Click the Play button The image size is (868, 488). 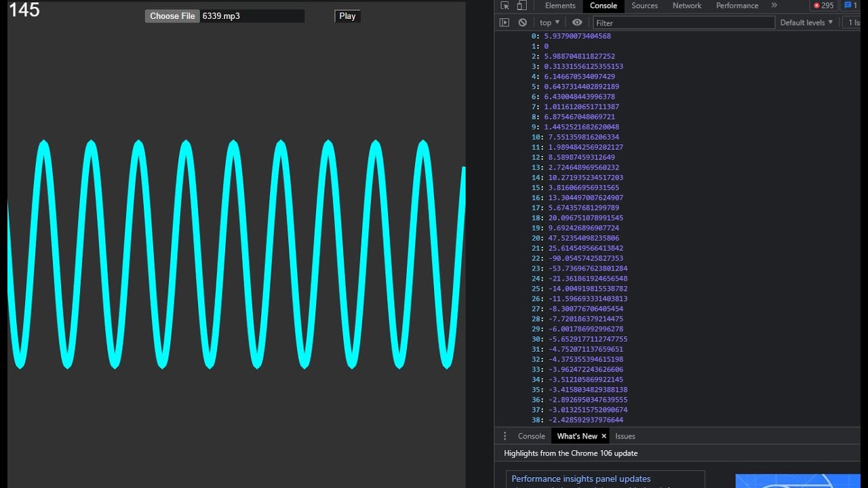[347, 16]
